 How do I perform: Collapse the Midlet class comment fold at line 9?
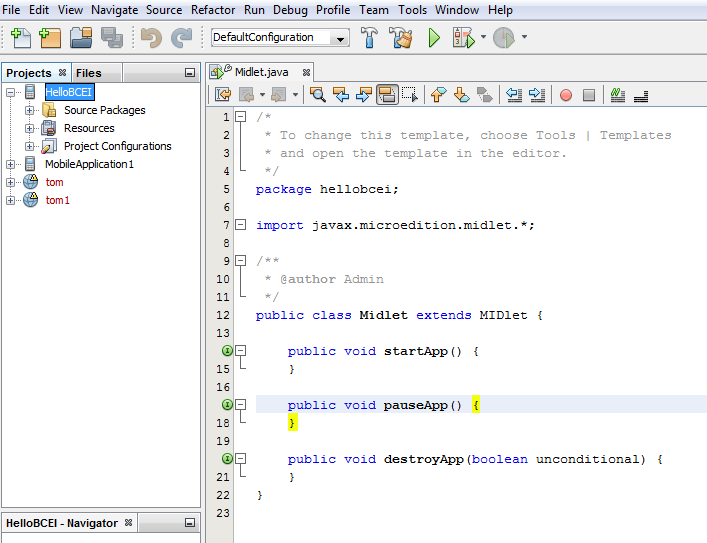point(240,261)
